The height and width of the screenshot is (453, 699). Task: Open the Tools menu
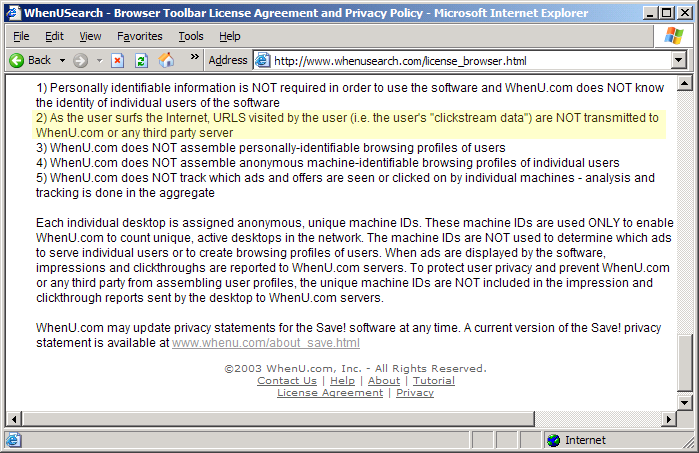pyautogui.click(x=191, y=36)
